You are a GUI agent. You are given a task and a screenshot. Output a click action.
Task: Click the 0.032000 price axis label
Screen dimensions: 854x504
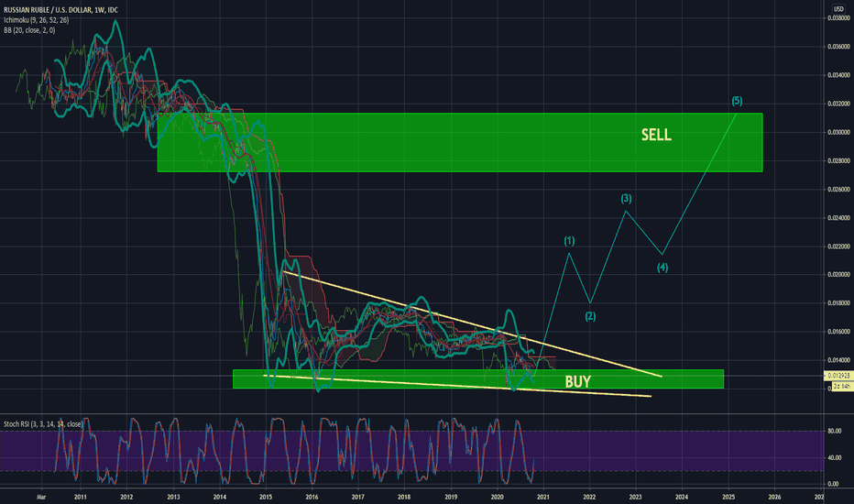tap(838, 104)
